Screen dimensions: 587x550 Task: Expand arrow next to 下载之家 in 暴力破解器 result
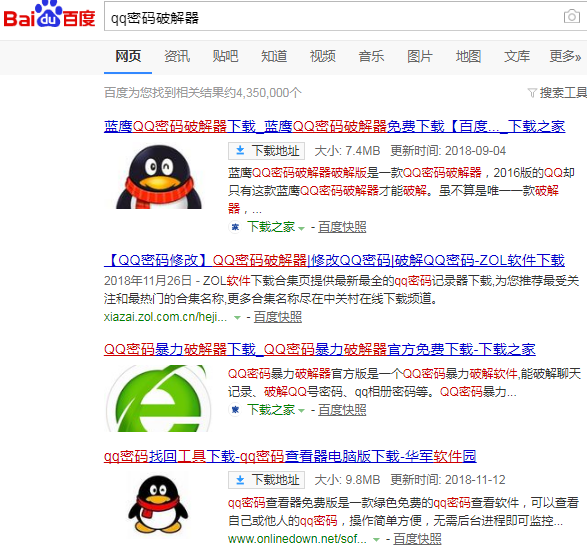click(x=301, y=411)
